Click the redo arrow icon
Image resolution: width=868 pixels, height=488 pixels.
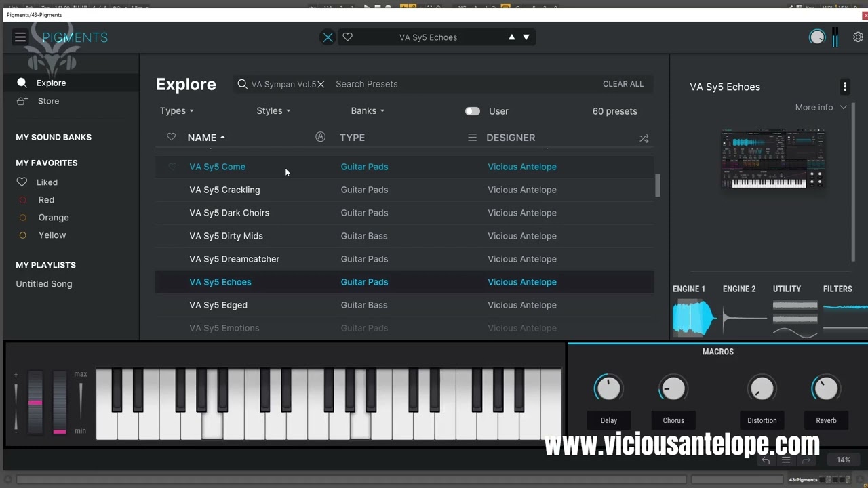(x=806, y=460)
